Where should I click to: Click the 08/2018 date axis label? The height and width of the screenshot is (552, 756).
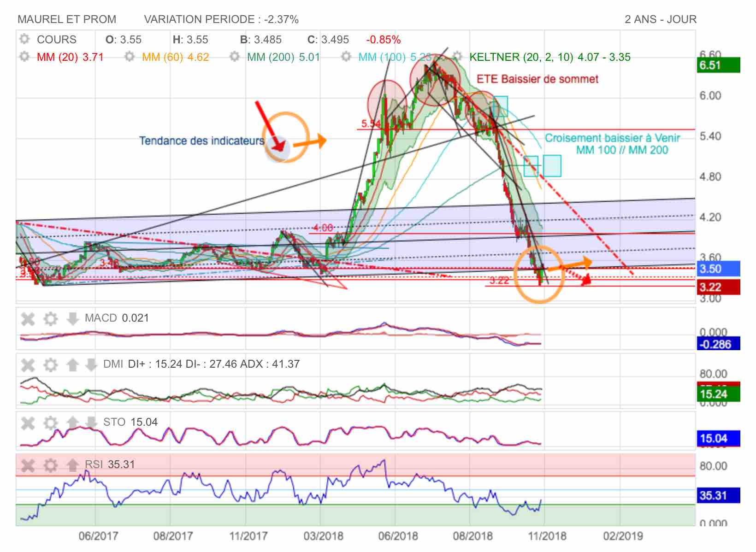point(472,536)
